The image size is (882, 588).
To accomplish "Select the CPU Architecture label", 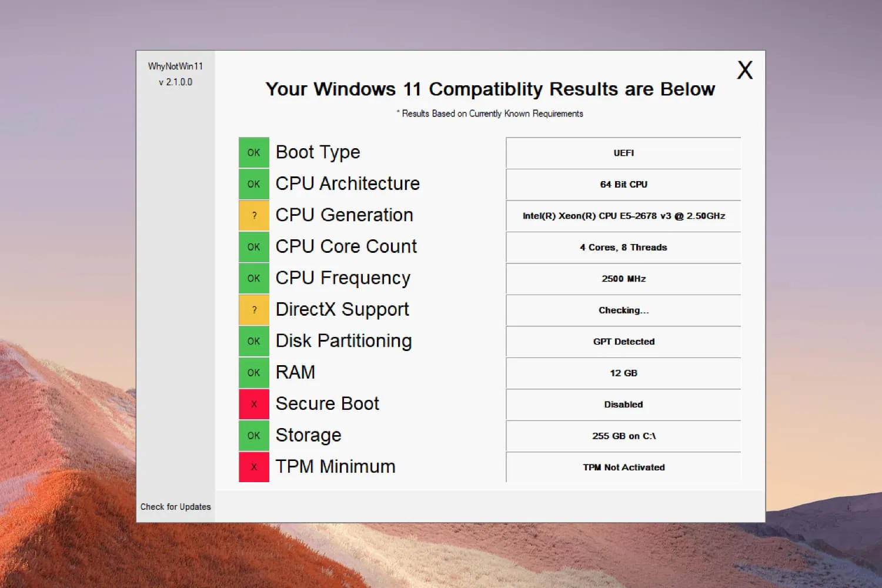I will point(348,183).
